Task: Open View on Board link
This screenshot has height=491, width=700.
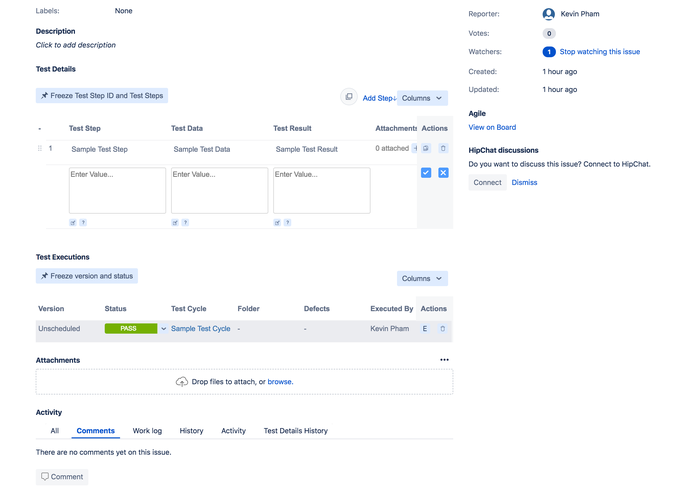Action: [492, 127]
